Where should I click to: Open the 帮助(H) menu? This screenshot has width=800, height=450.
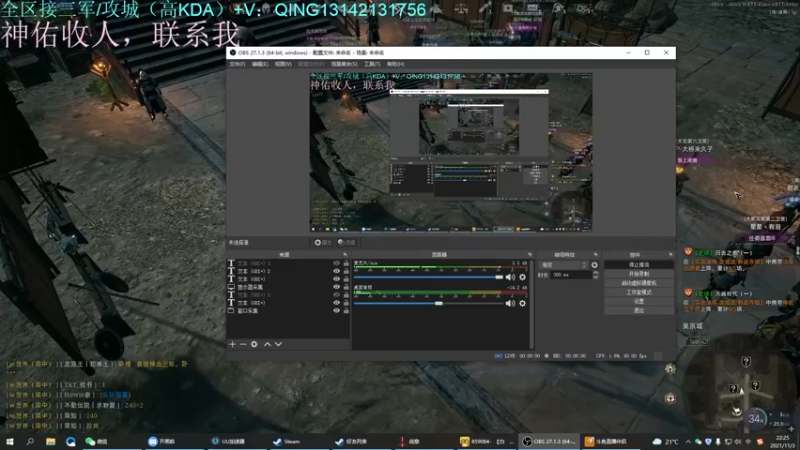(395, 64)
